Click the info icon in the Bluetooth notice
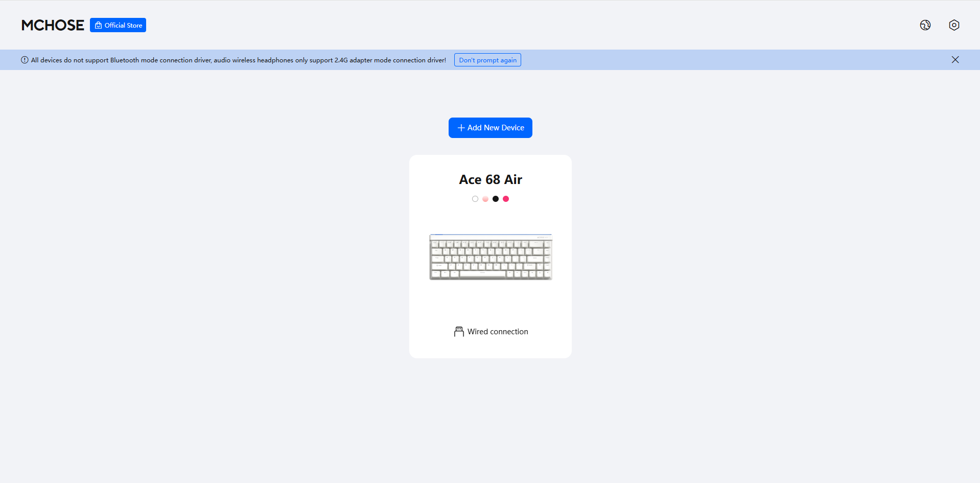Screen dimensions: 980x483 tap(25, 60)
